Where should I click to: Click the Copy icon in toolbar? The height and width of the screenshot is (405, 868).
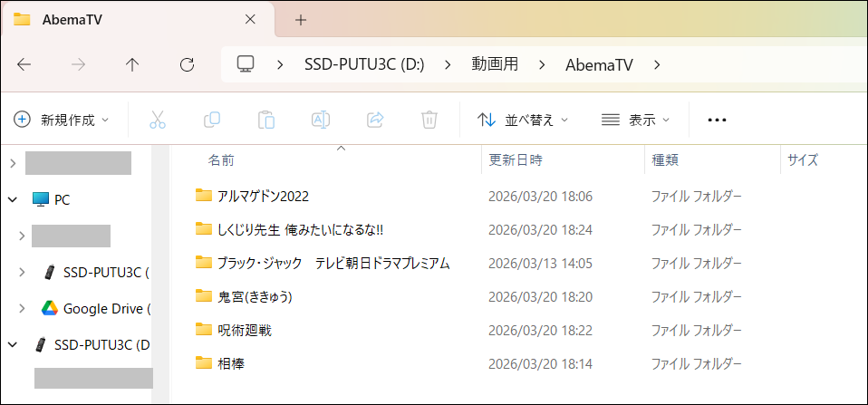click(212, 120)
